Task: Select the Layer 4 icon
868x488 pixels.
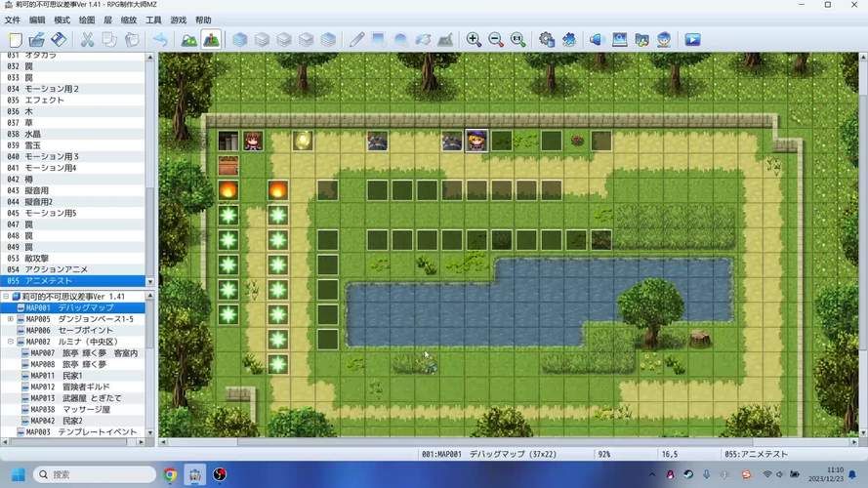Action: [x=328, y=40]
